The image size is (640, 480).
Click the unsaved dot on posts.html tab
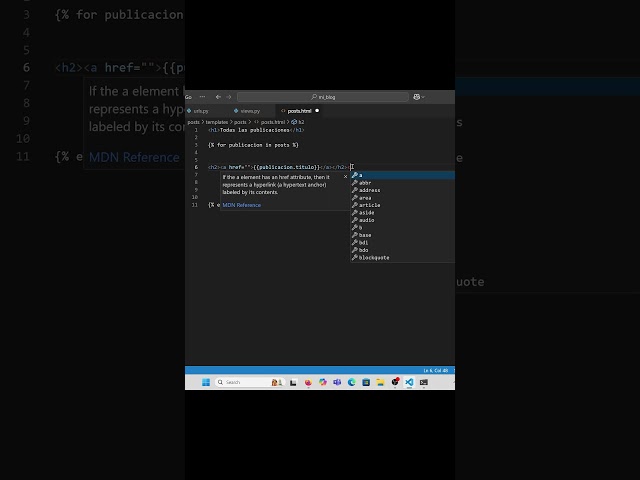coord(317,111)
